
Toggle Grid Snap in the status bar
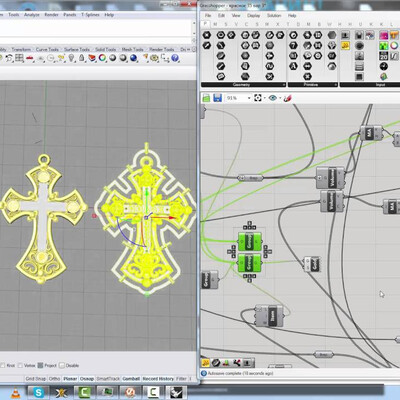pyautogui.click(x=36, y=379)
